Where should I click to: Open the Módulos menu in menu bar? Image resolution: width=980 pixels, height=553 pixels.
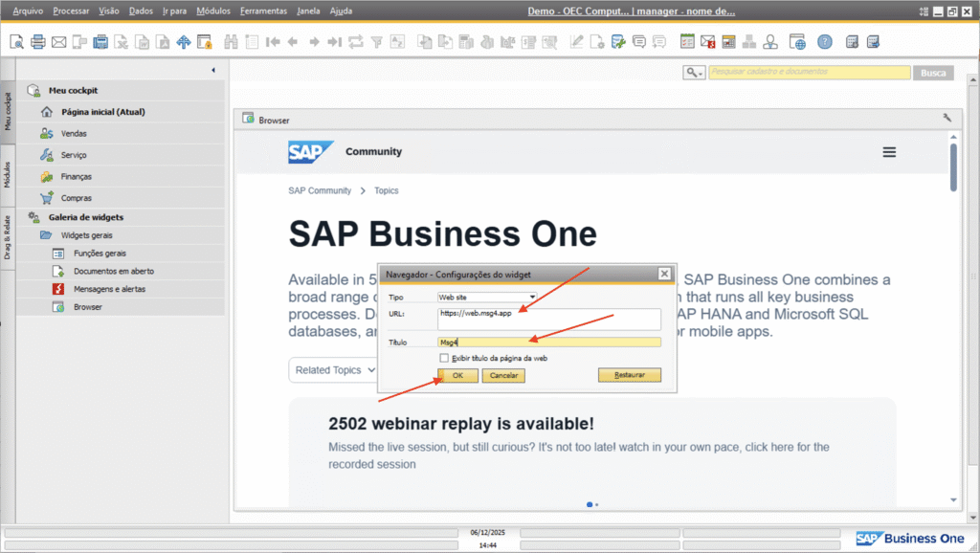[x=212, y=11]
